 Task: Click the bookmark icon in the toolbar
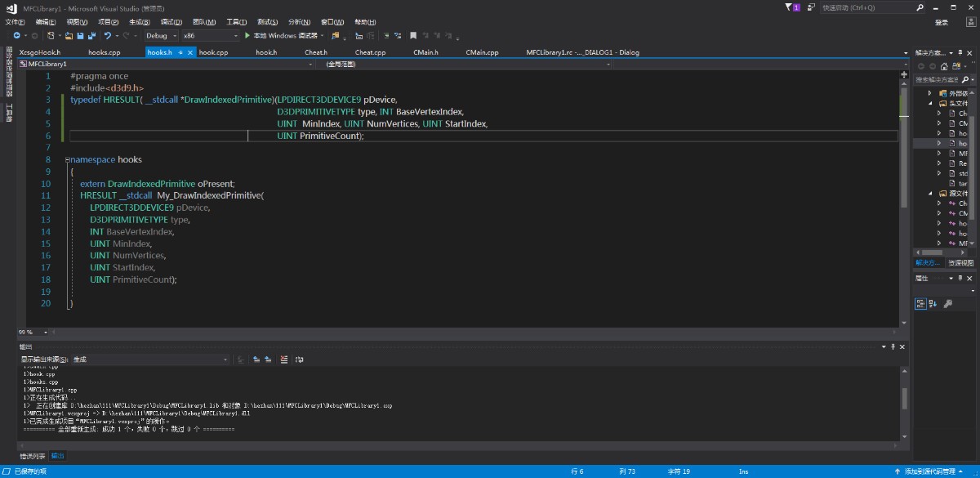[413, 36]
